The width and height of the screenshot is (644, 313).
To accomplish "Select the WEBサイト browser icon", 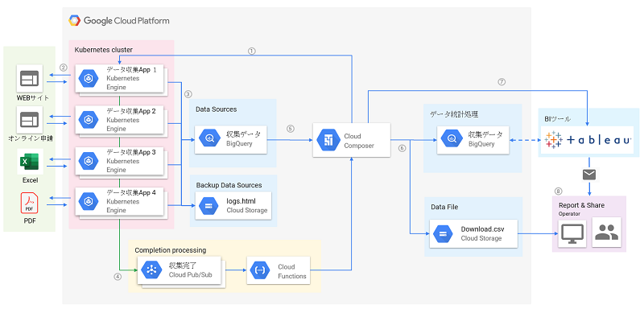I will click(29, 78).
